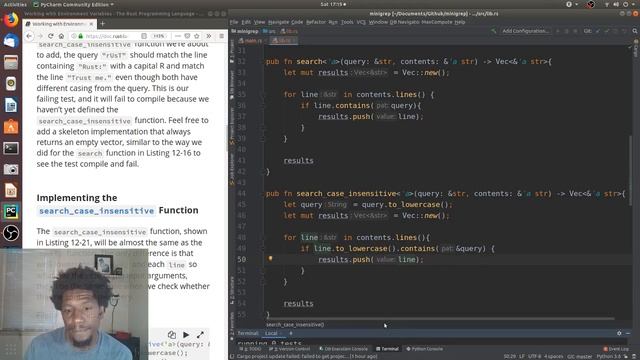Image resolution: width=640 pixels, height=360 pixels.
Task: Open LibreOffice Writer from the dock
Action: (11, 105)
